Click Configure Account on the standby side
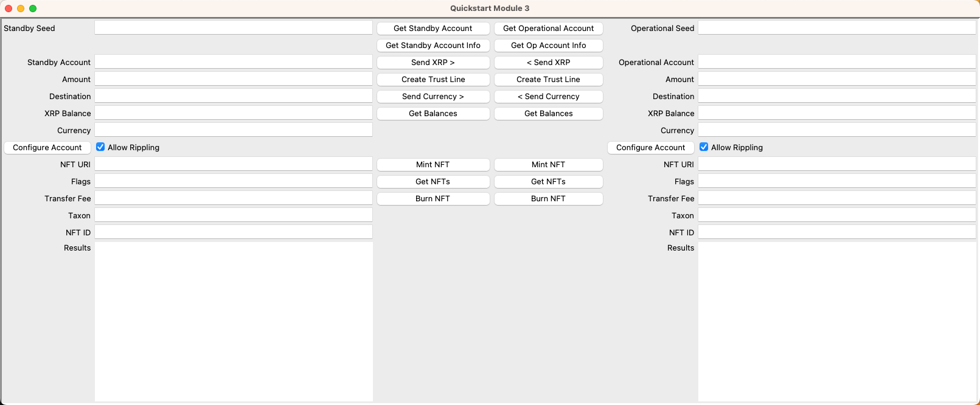 [47, 148]
